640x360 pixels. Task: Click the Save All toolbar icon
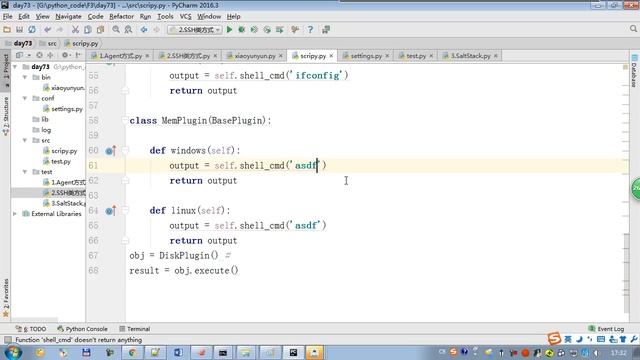tap(19, 29)
